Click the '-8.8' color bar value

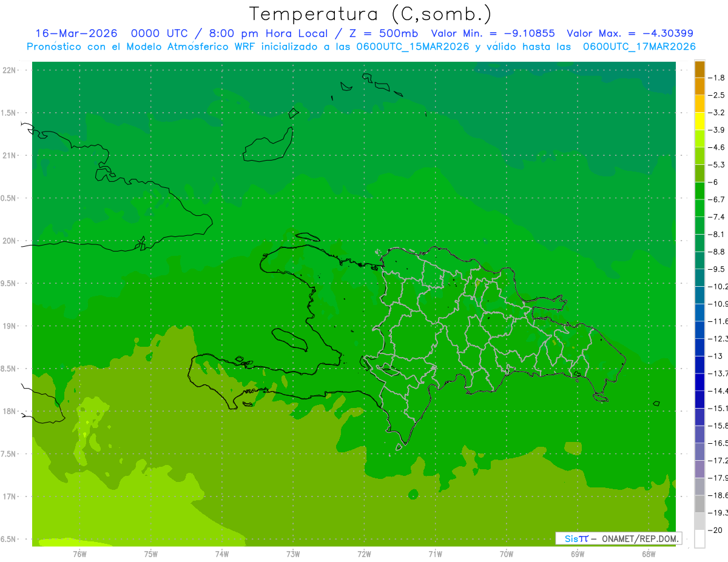pos(717,252)
